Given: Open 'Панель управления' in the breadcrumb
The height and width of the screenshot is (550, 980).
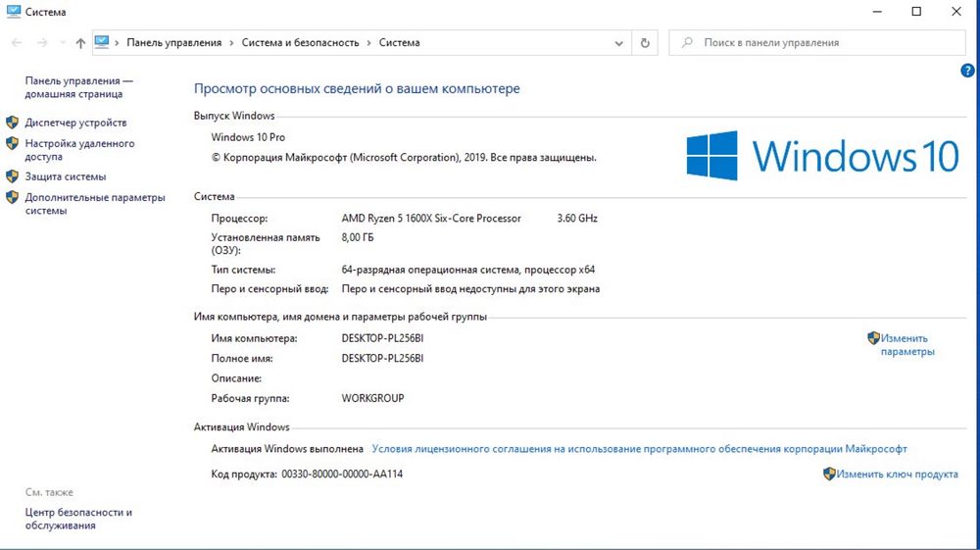Looking at the screenshot, I should pos(173,42).
